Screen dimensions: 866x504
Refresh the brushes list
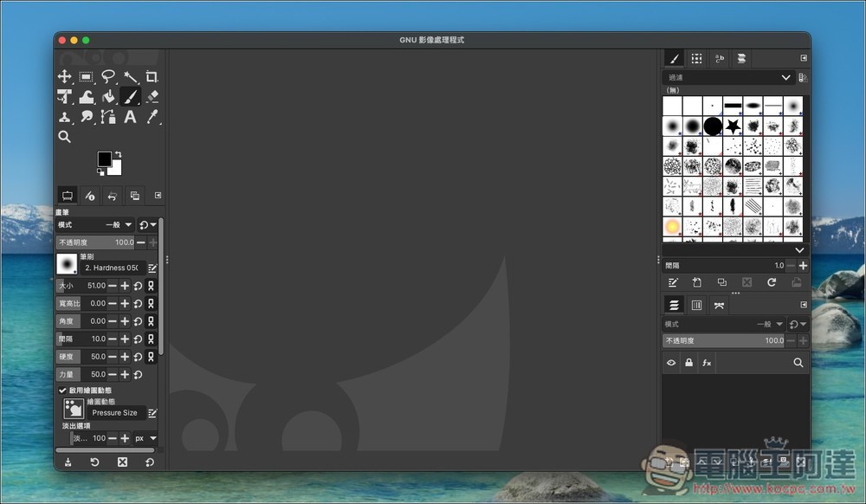click(x=772, y=282)
